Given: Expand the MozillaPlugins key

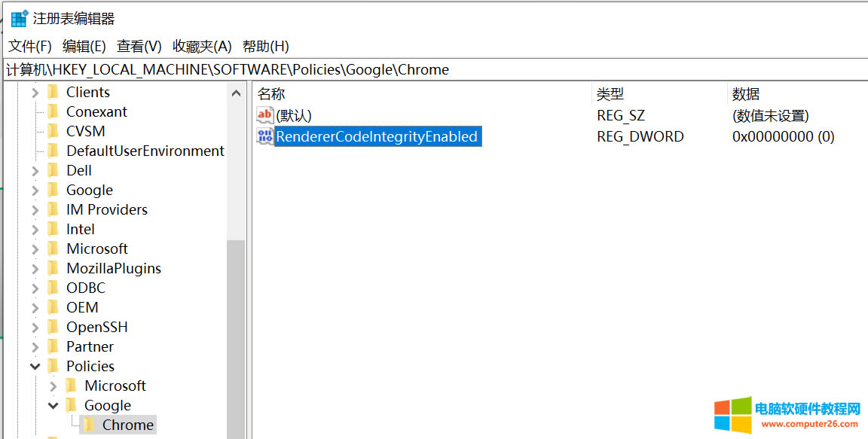Looking at the screenshot, I should [x=35, y=270].
